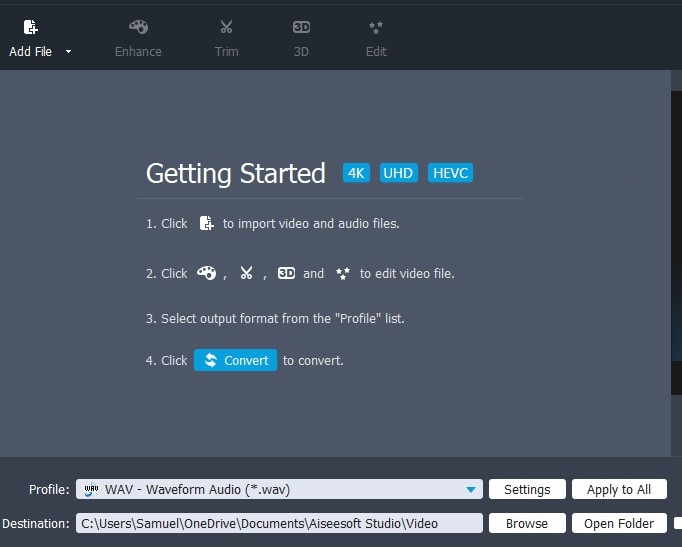Click the HEVC badge
This screenshot has height=547, width=682.
[450, 173]
